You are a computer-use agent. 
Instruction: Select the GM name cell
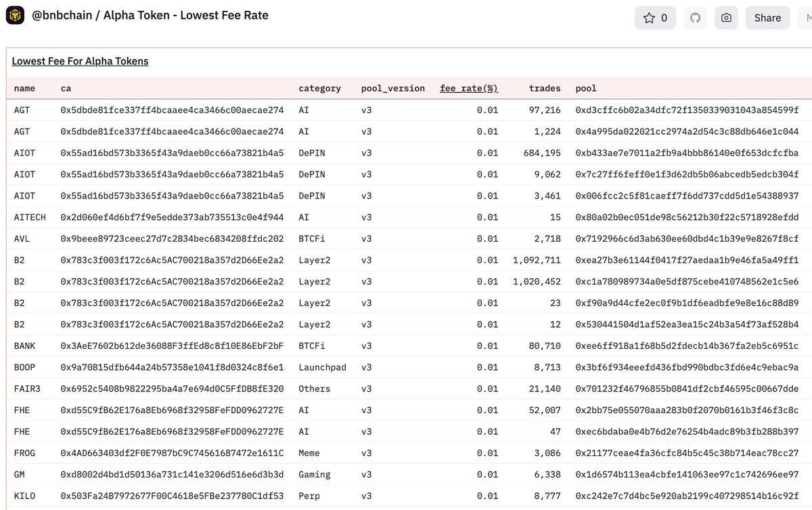[x=19, y=475]
